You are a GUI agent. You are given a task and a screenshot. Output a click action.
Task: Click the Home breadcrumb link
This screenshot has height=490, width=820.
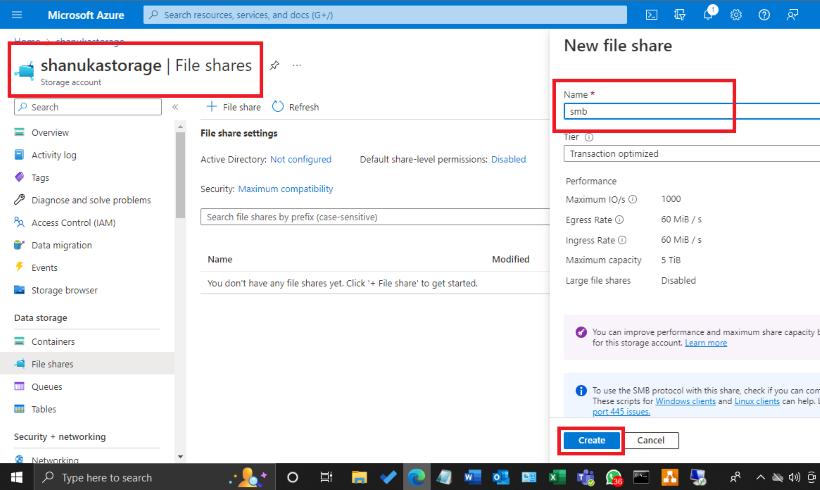(27, 41)
